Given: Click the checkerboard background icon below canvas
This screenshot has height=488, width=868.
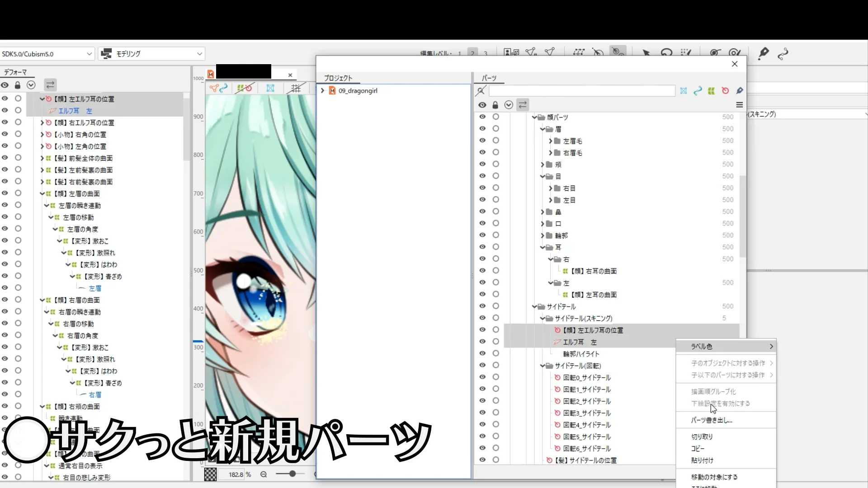Looking at the screenshot, I should [210, 474].
